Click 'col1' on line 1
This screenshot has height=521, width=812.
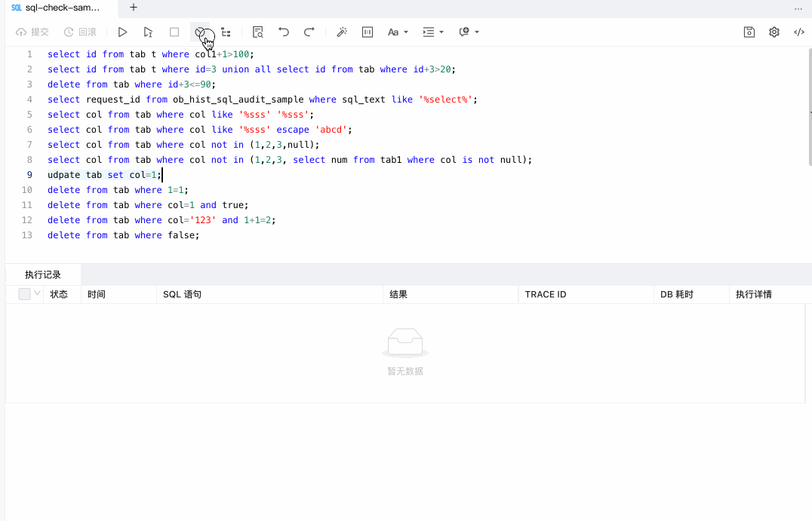coord(205,54)
